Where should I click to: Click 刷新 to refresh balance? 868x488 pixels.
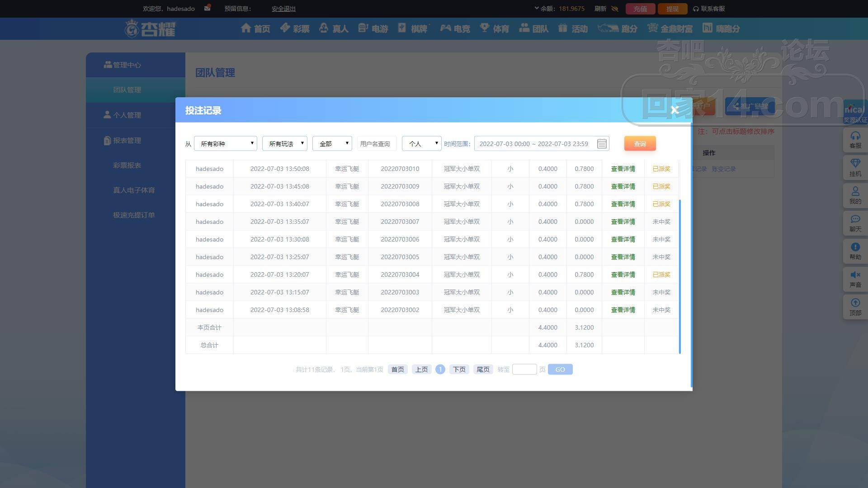coord(600,9)
